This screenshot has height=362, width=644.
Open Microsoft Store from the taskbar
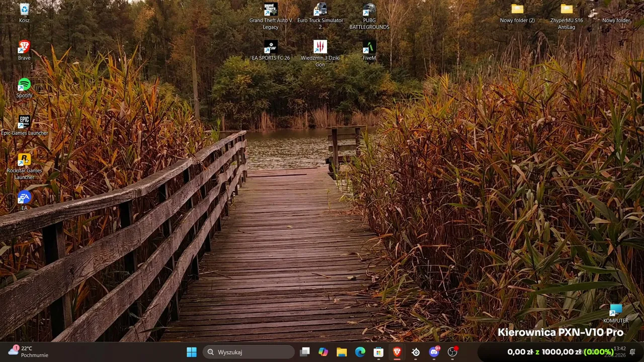(379, 352)
